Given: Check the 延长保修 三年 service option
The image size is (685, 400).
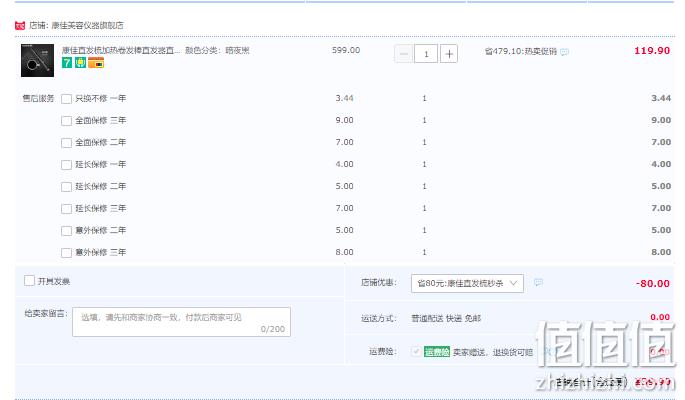Looking at the screenshot, I should [66, 209].
